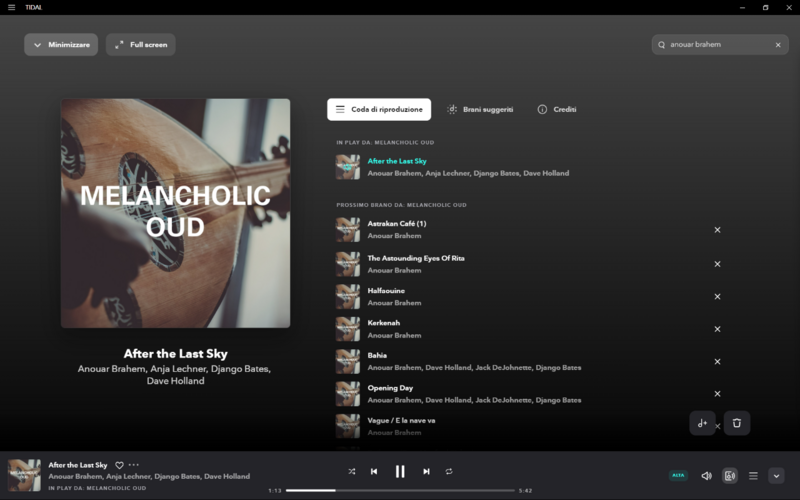Skip to previous track
Image resolution: width=800 pixels, height=500 pixels.
pos(374,472)
